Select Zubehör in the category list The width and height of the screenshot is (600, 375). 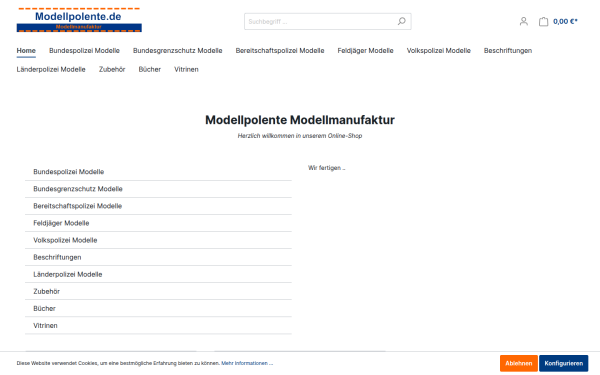click(x=158, y=292)
